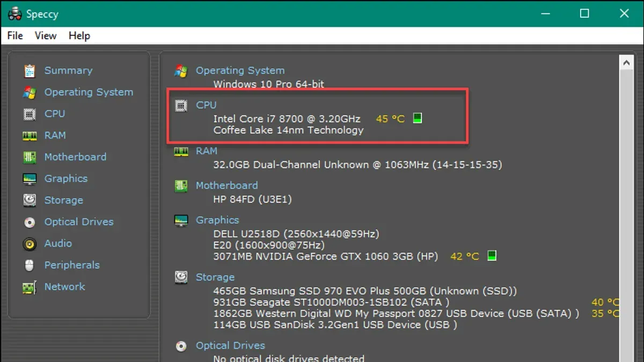Click the 45 °C CPU temperature value
Viewport: 644px width, 362px height.
click(390, 119)
